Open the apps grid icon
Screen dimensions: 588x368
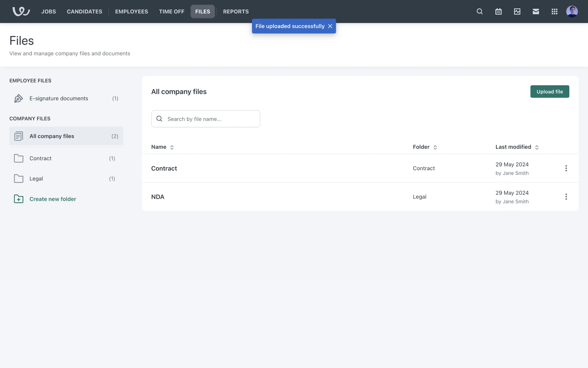pos(554,11)
